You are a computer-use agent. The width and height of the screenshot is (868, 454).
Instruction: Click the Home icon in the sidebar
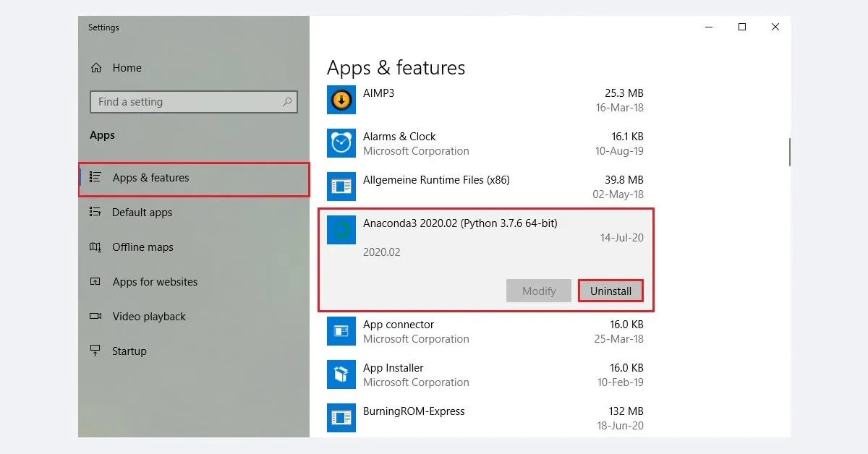97,67
